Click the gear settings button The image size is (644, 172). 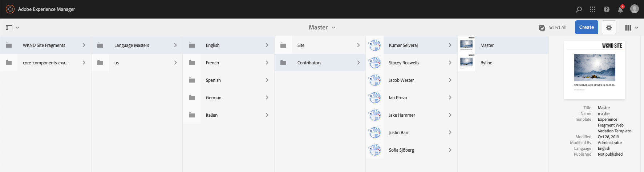coord(609,28)
